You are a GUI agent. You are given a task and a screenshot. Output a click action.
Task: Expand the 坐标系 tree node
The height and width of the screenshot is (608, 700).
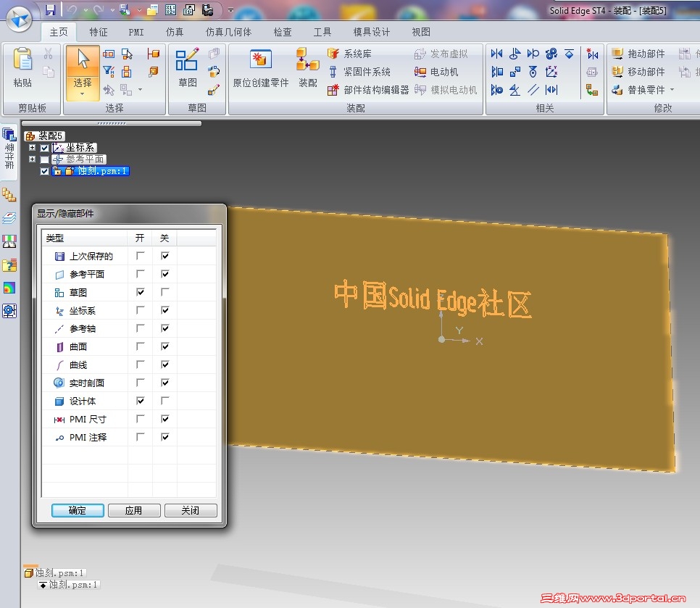coord(32,147)
